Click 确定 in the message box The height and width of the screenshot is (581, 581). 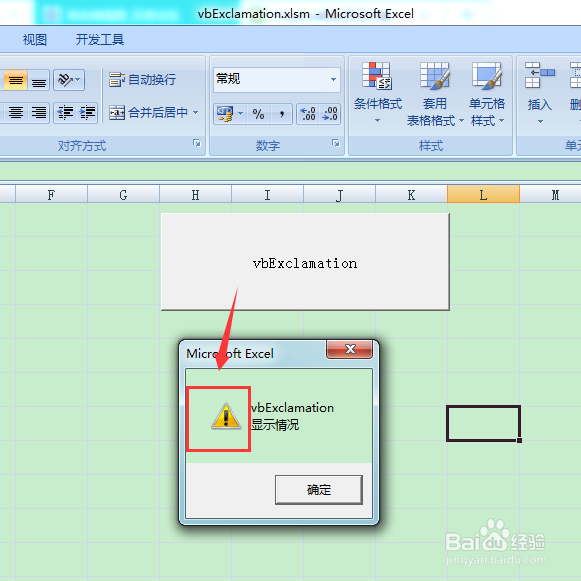coord(319,490)
